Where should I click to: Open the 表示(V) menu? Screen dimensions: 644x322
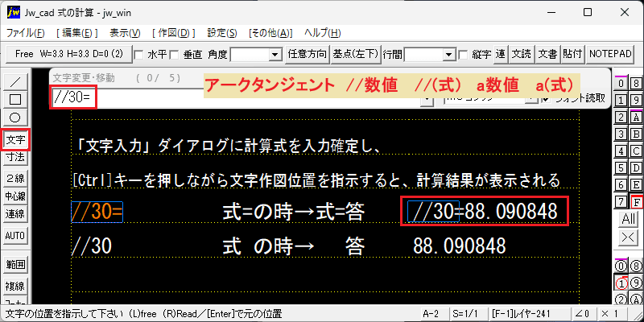click(x=126, y=33)
